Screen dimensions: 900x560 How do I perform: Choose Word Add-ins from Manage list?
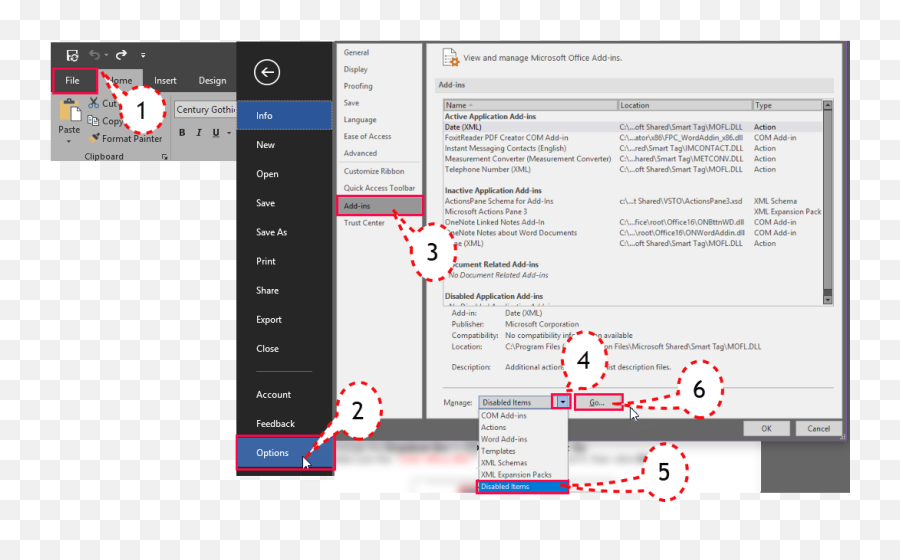pos(523,439)
